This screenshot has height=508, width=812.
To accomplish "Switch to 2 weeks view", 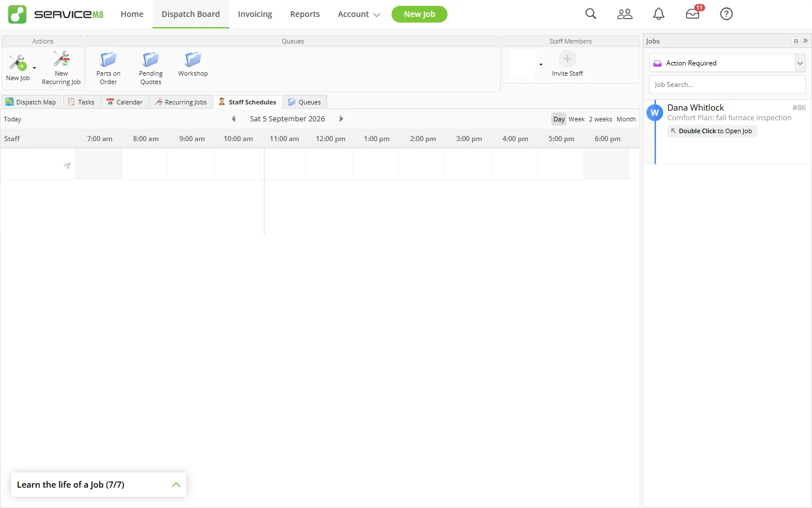I will pos(601,119).
